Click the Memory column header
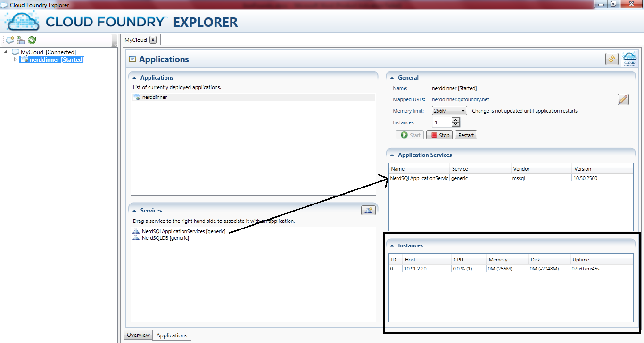Screen dimensions: 644x343 (508, 260)
